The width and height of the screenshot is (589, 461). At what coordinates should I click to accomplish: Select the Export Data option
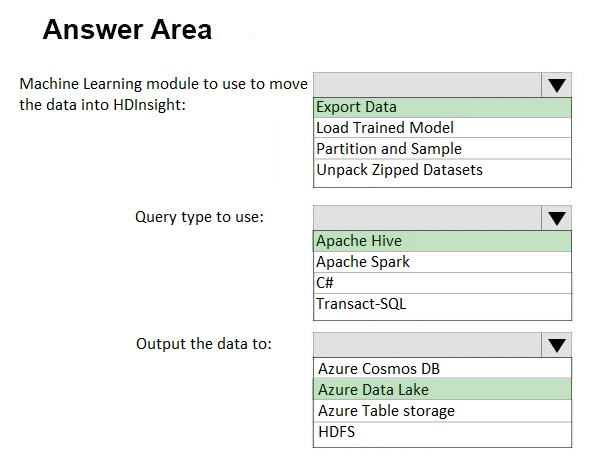click(x=442, y=107)
